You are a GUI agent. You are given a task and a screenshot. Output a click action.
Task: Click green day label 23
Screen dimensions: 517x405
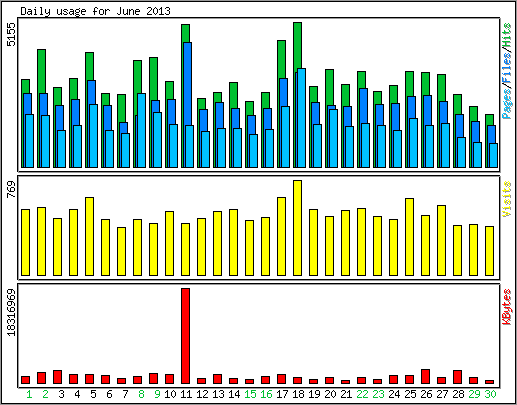tap(378, 395)
